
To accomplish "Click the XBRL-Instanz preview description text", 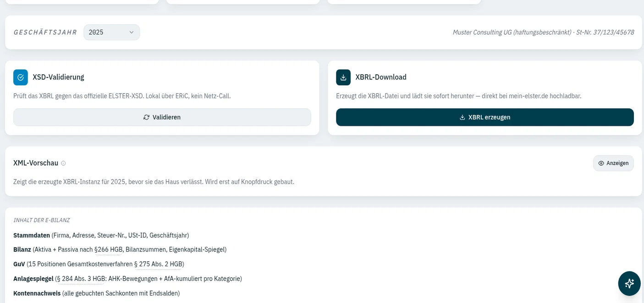I will [154, 182].
